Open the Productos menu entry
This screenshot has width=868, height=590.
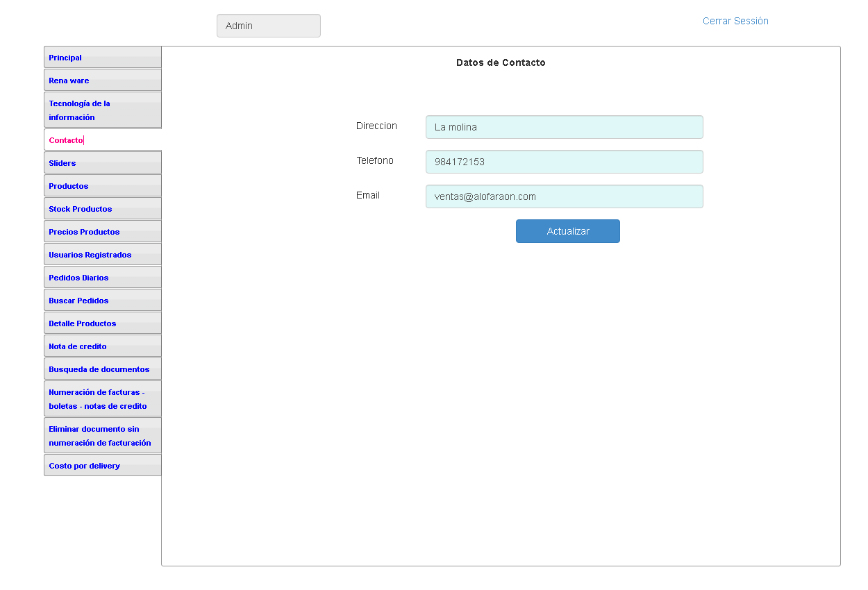pyautogui.click(x=69, y=186)
